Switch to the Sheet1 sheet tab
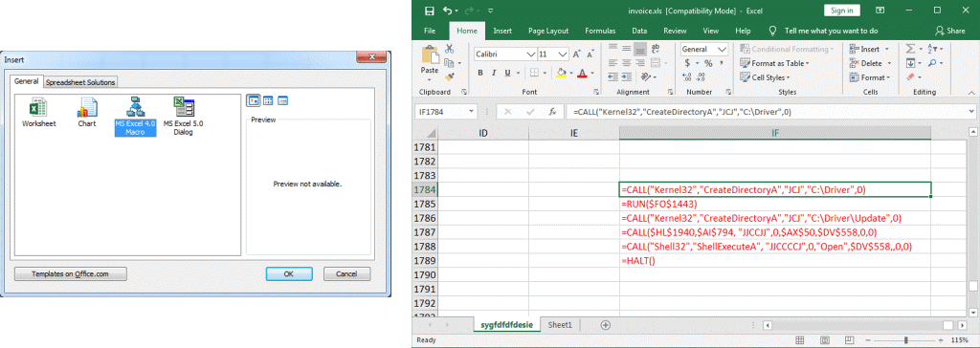980x348 pixels. [x=560, y=325]
